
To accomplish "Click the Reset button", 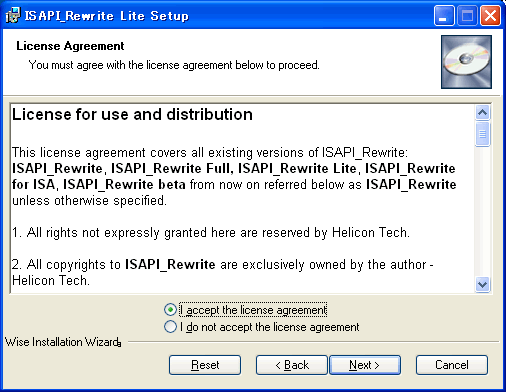I will pyautogui.click(x=205, y=365).
